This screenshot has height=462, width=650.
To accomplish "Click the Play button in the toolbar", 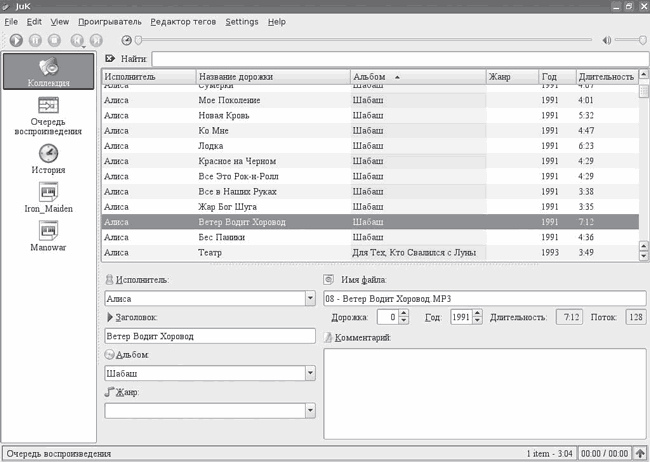I will tap(15, 40).
